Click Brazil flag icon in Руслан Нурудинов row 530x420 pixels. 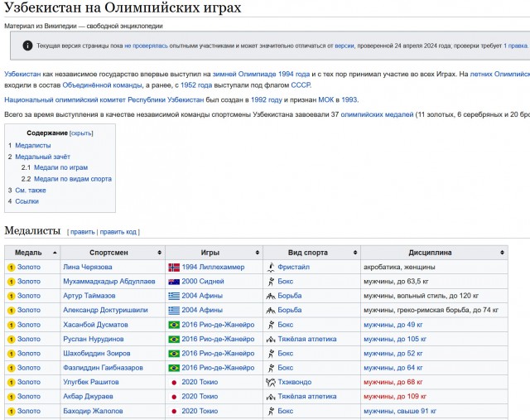tap(174, 339)
